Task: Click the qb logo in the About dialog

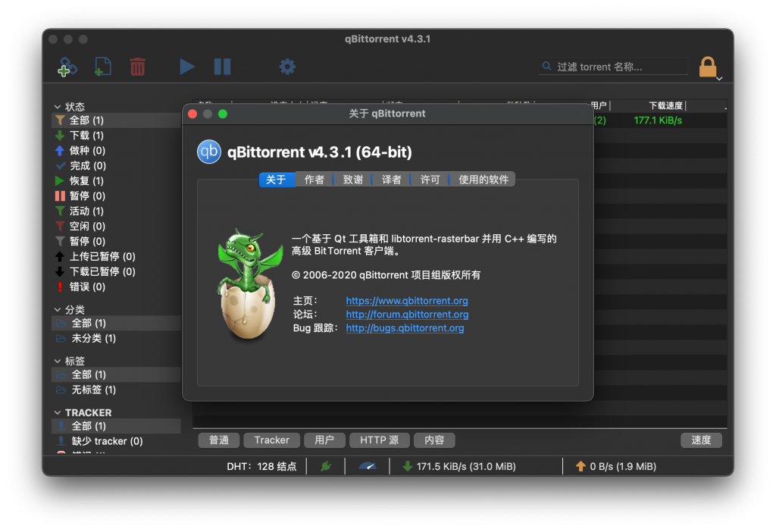Action: (209, 152)
